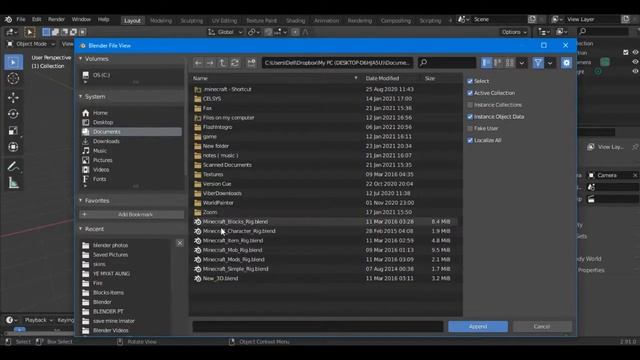Open the WorldPainter folder
This screenshot has width=640, height=360.
(325, 203)
